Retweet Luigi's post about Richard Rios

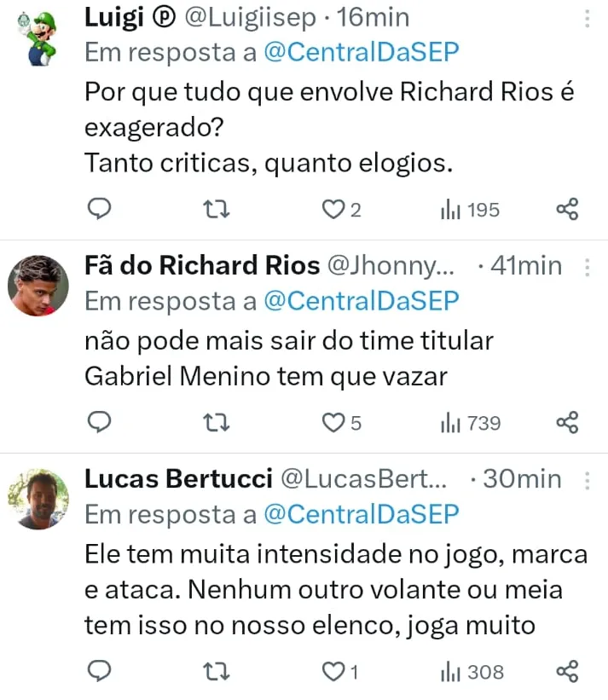click(218, 209)
